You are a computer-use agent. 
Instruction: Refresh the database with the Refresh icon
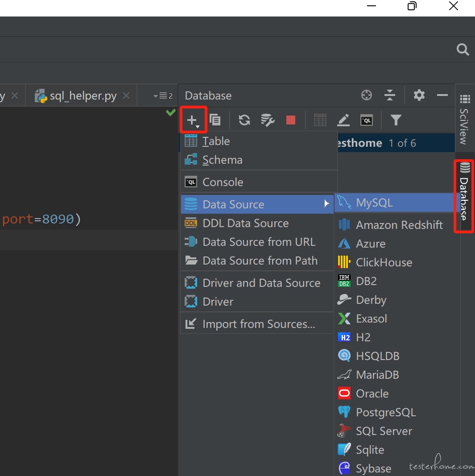pyautogui.click(x=244, y=120)
